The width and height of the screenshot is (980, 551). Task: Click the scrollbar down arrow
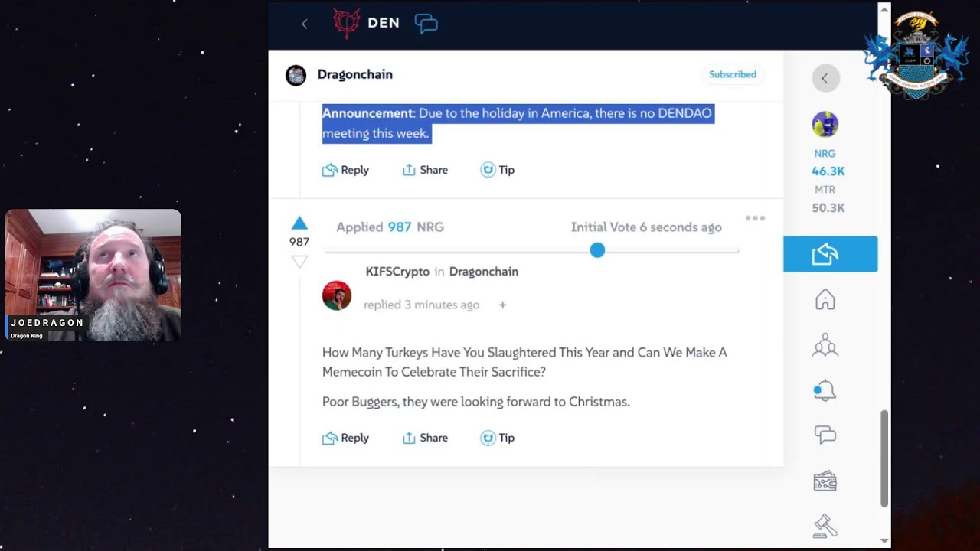[884, 540]
